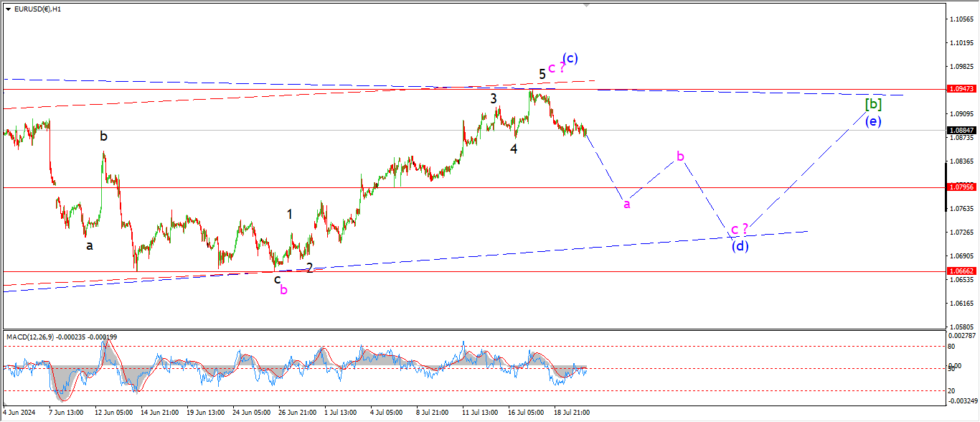Viewport: 980px width, 422px height.
Task: Click the magenta 'c ?' label near the lower trendline
Action: pos(739,230)
